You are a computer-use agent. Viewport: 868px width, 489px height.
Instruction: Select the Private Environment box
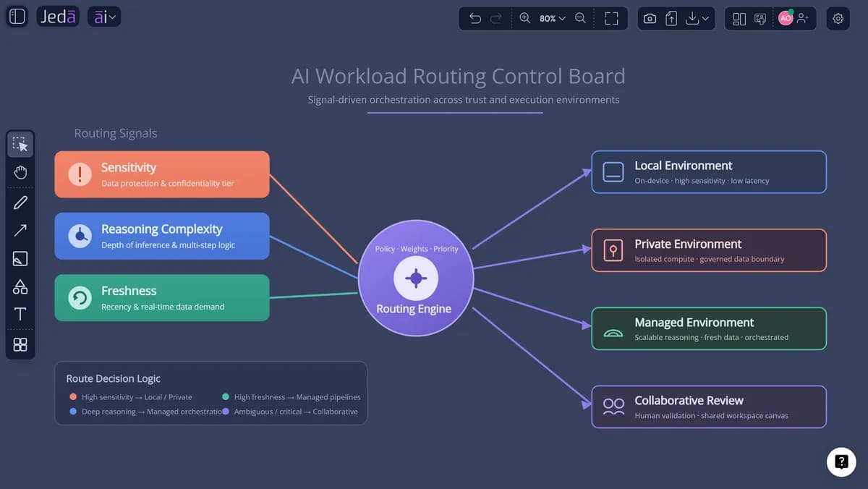(709, 250)
